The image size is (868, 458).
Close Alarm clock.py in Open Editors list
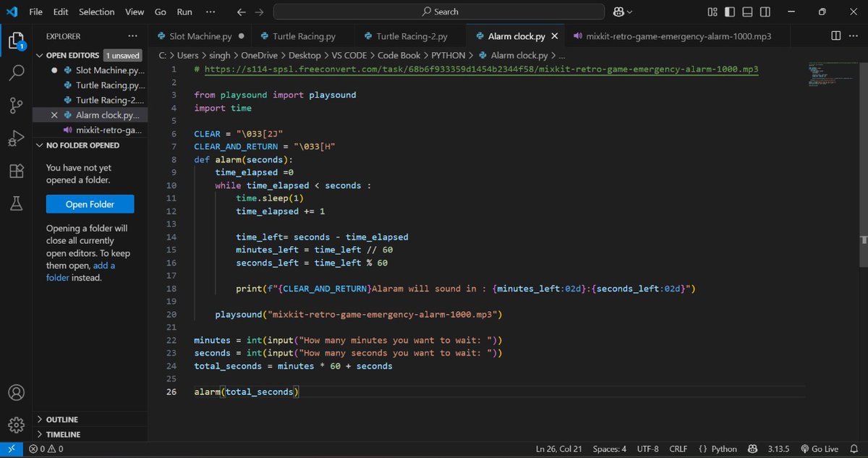[x=55, y=115]
